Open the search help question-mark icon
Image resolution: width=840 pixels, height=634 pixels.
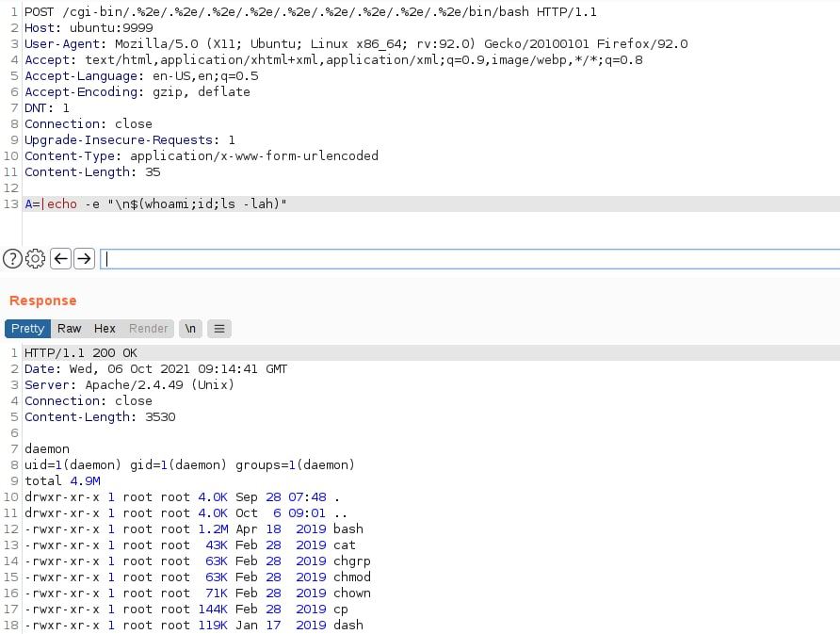(x=12, y=259)
